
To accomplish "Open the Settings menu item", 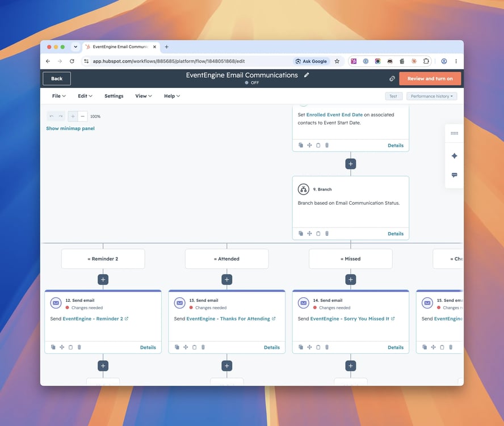I will click(114, 96).
